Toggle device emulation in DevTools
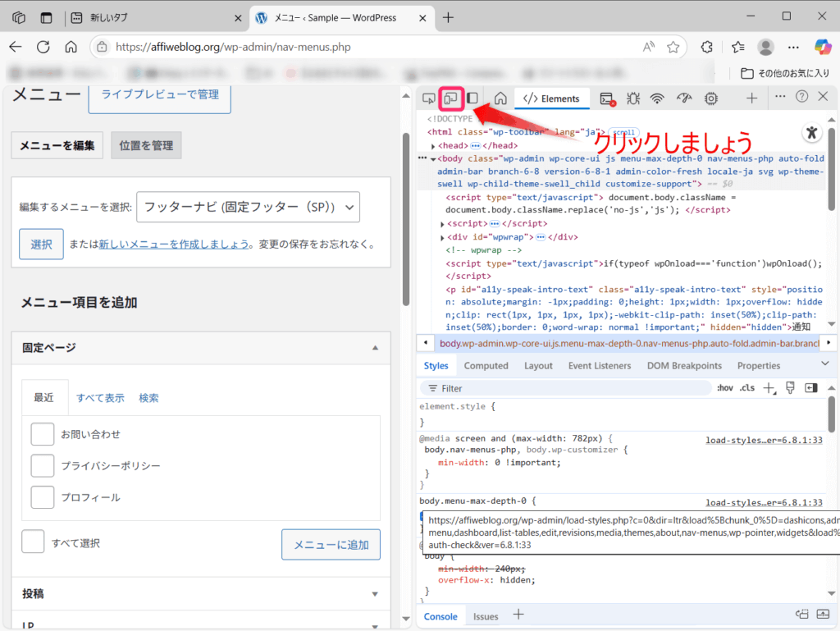Image resolution: width=840 pixels, height=631 pixels. 450,98
